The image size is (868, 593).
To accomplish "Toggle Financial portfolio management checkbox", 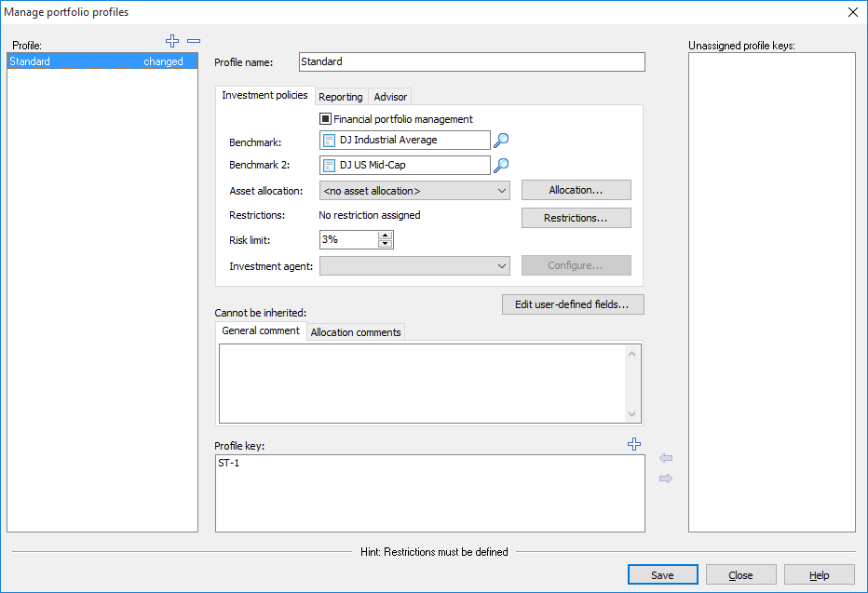I will (325, 119).
